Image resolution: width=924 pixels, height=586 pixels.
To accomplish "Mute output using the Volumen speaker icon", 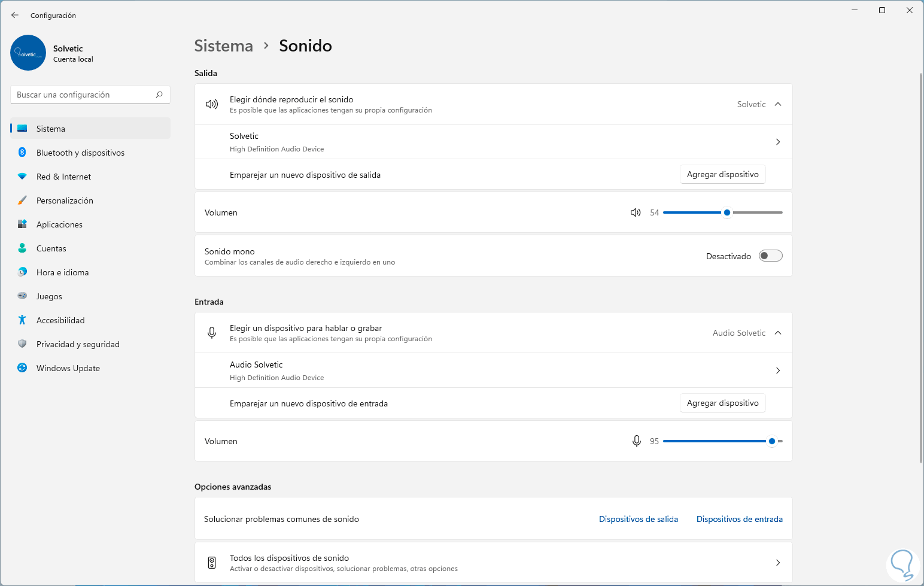I will (x=636, y=212).
